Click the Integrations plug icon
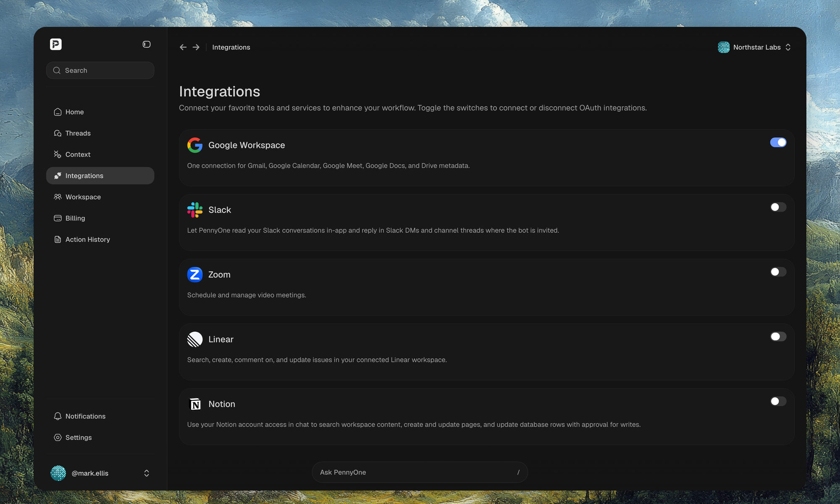This screenshot has width=840, height=504. (x=58, y=176)
